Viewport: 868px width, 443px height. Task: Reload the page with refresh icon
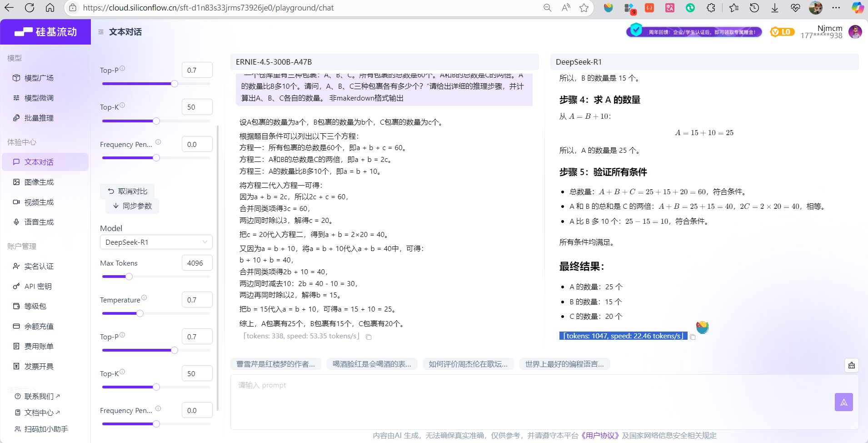(30, 8)
